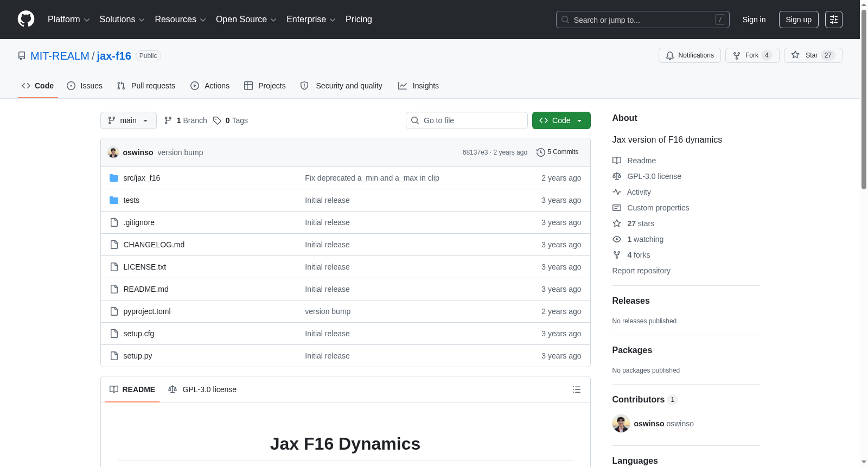
Task: Switch to the Insights tab
Action: point(418,86)
